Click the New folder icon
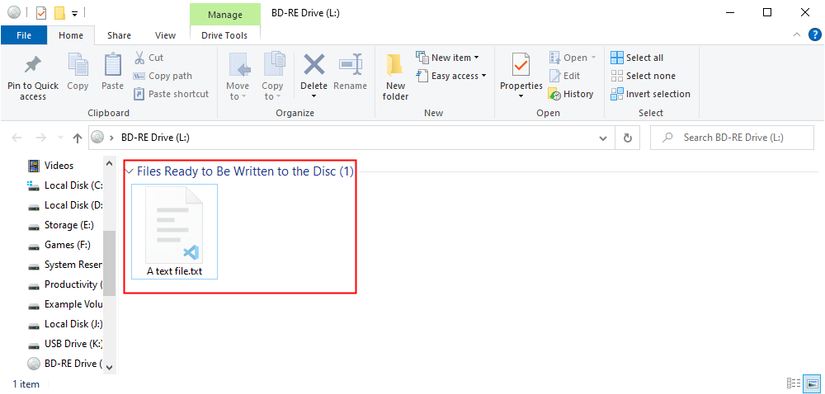The image size is (825, 394). point(395,66)
